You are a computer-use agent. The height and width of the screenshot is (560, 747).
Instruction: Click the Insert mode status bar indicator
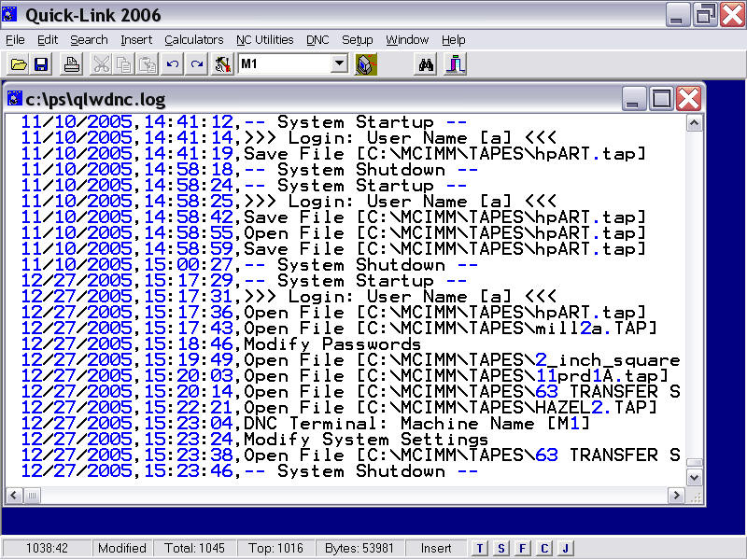[x=436, y=549]
